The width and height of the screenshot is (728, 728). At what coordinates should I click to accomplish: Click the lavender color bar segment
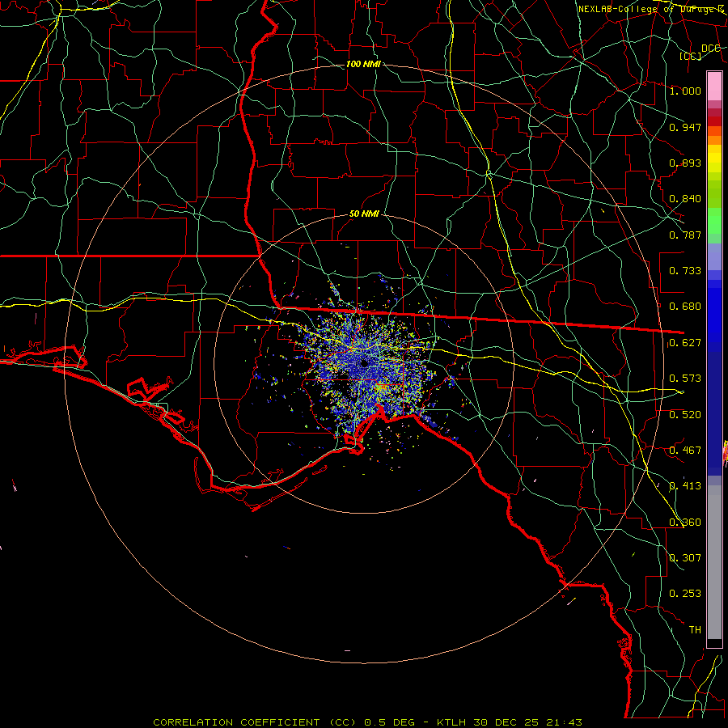[714, 256]
